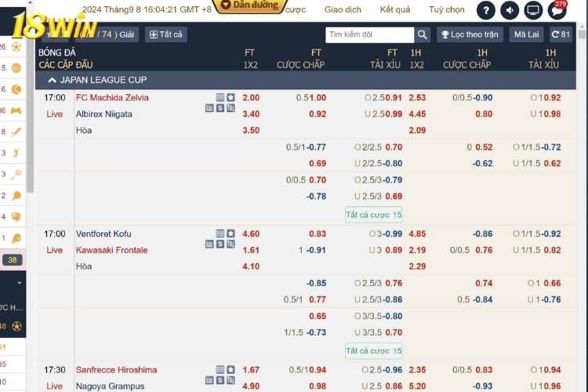Viewport: 588px width, 392px height.
Task: Bet FC Machida Zelvia FT 1X2 odds 2.00
Action: [x=251, y=97]
